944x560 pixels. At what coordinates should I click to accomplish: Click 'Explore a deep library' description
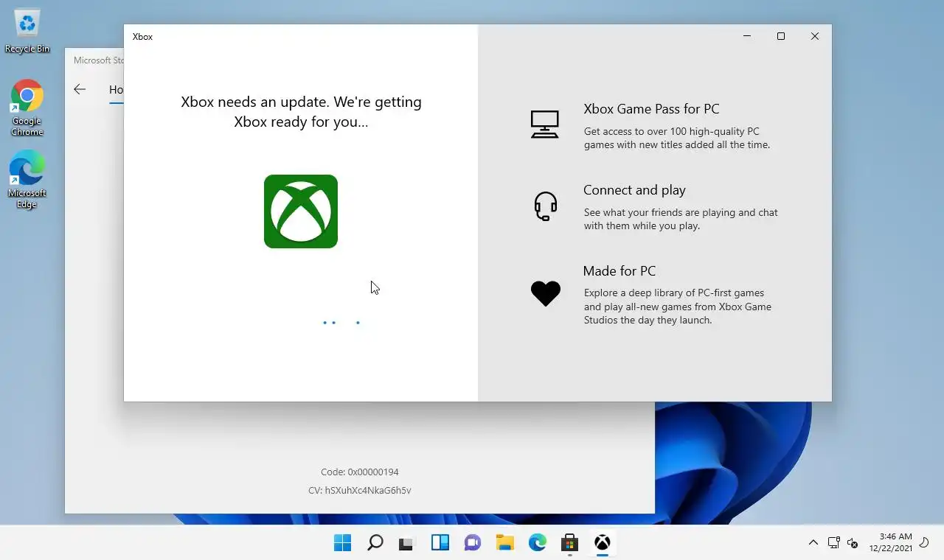[x=677, y=307]
